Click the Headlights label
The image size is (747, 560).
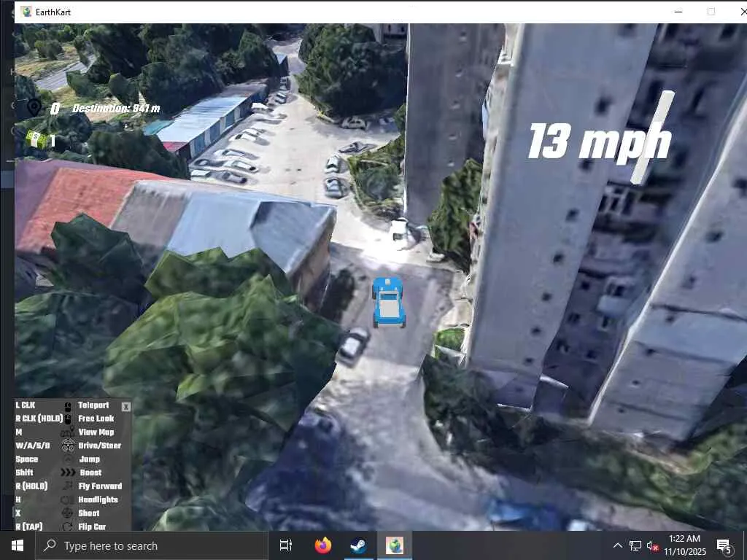tap(98, 499)
